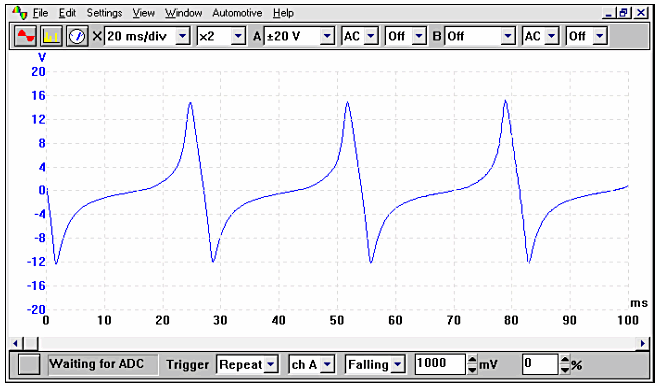The width and height of the screenshot is (660, 386).
Task: Click the scrollbar right arrow below the time axis
Action: pos(643,343)
